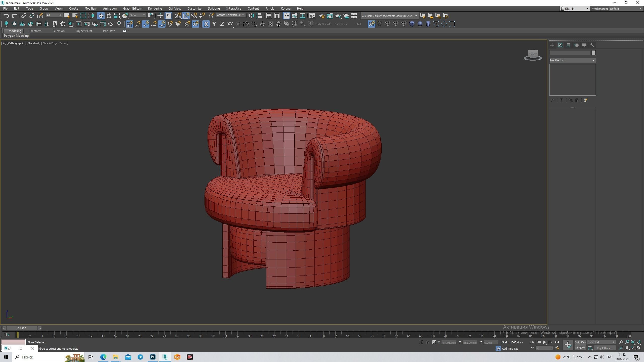
Task: Open the Workspaces Default dropdown
Action: (625, 9)
